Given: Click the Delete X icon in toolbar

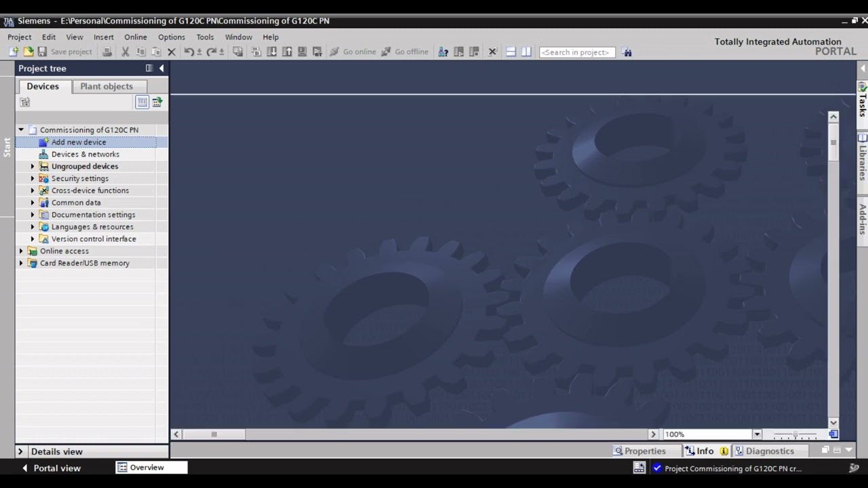Looking at the screenshot, I should point(172,52).
